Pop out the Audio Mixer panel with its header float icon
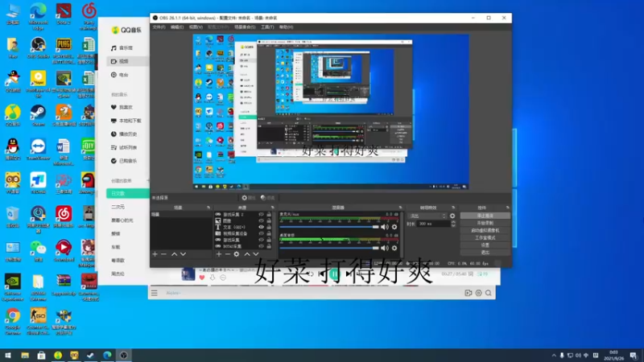The width and height of the screenshot is (644, 362). (x=400, y=208)
